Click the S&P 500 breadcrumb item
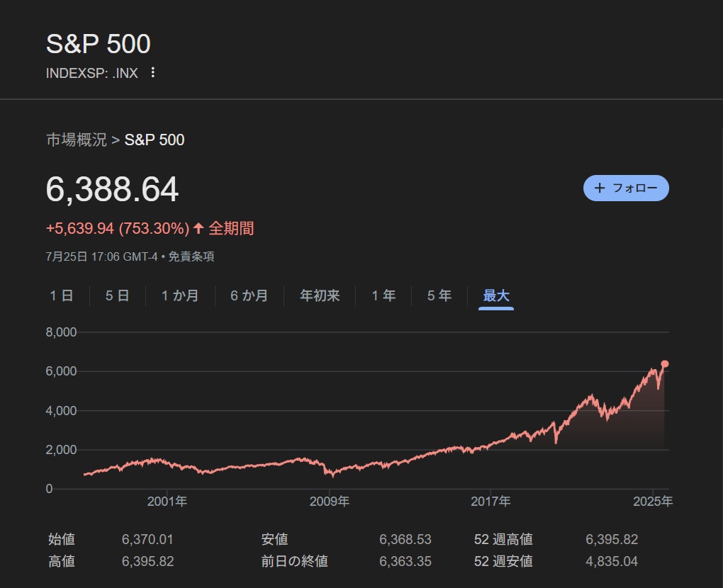The width and height of the screenshot is (723, 588). tap(155, 140)
